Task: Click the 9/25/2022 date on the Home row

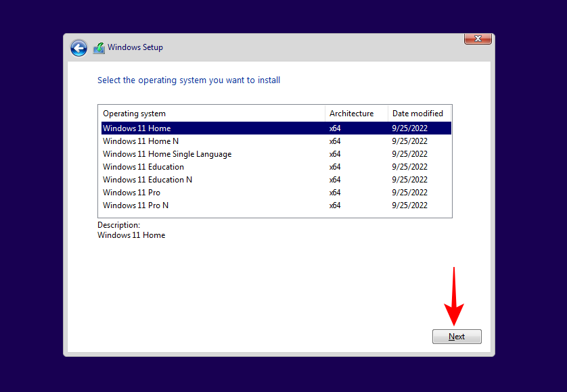Action: point(409,128)
